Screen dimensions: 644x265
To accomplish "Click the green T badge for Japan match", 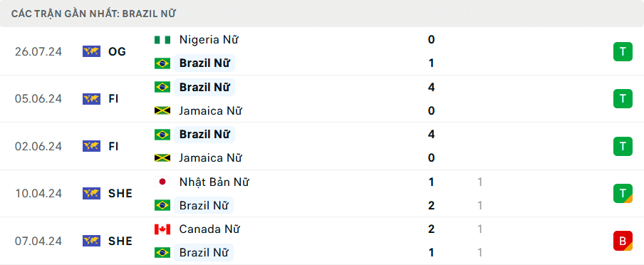I will point(623,194).
